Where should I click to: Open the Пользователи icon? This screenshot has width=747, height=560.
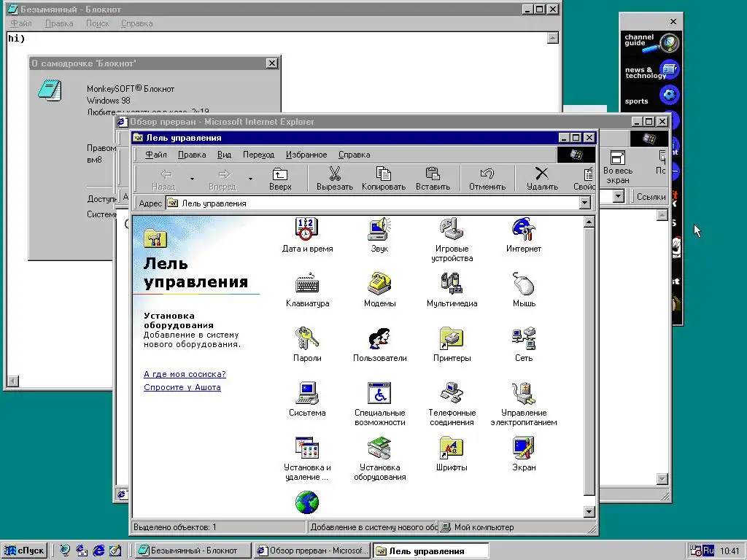[x=379, y=345]
